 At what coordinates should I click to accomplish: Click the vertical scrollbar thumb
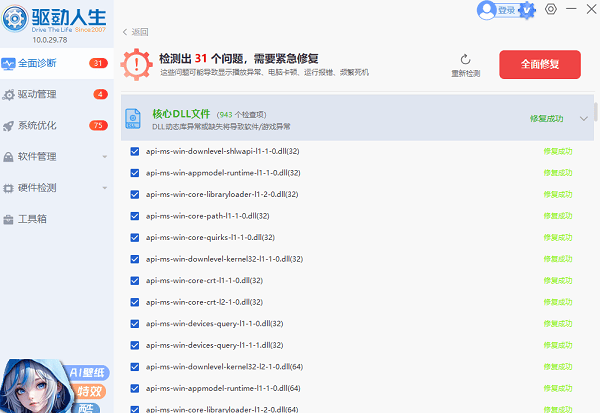595,112
